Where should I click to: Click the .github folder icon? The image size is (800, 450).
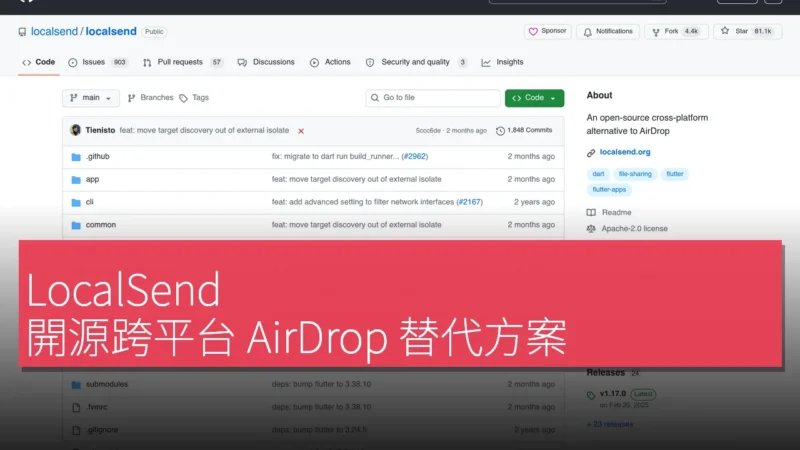(x=76, y=157)
